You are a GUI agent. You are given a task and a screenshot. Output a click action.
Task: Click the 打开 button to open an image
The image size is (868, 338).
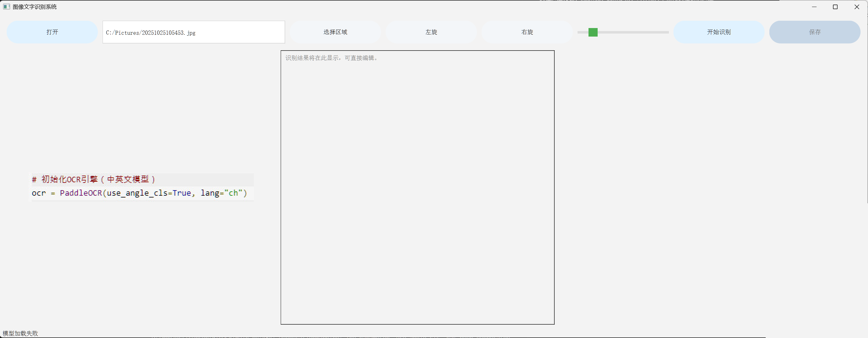tap(52, 32)
